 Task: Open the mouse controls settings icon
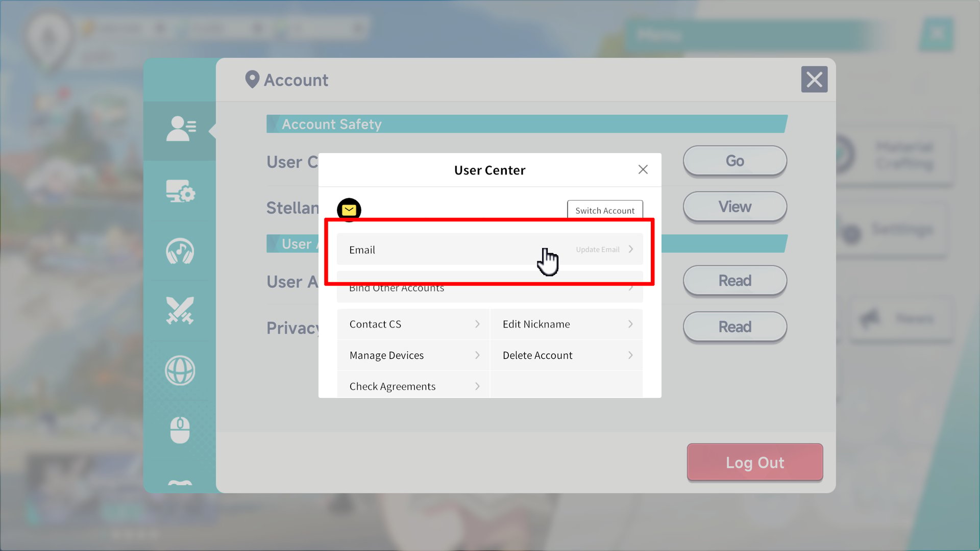180,430
